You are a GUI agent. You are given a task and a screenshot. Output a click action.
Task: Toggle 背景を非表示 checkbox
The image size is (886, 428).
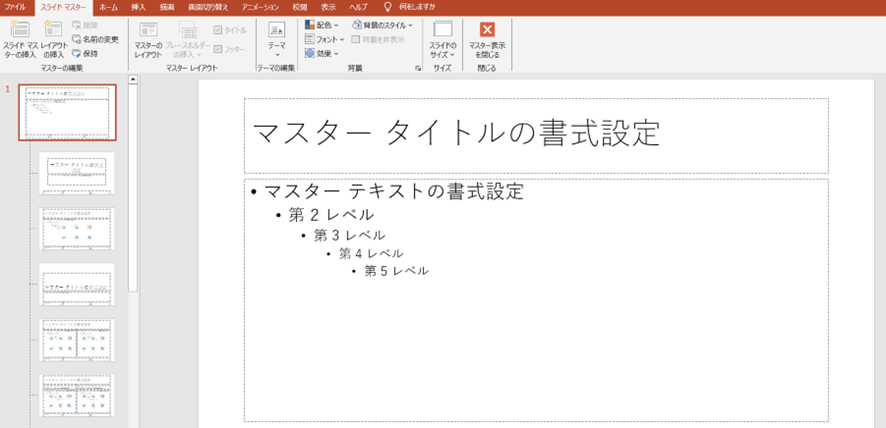point(357,39)
